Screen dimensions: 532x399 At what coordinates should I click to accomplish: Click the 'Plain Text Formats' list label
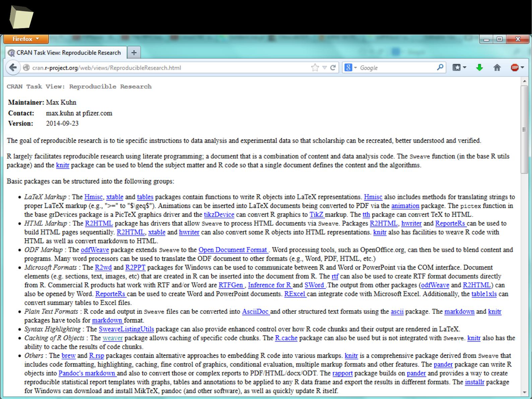click(51, 311)
